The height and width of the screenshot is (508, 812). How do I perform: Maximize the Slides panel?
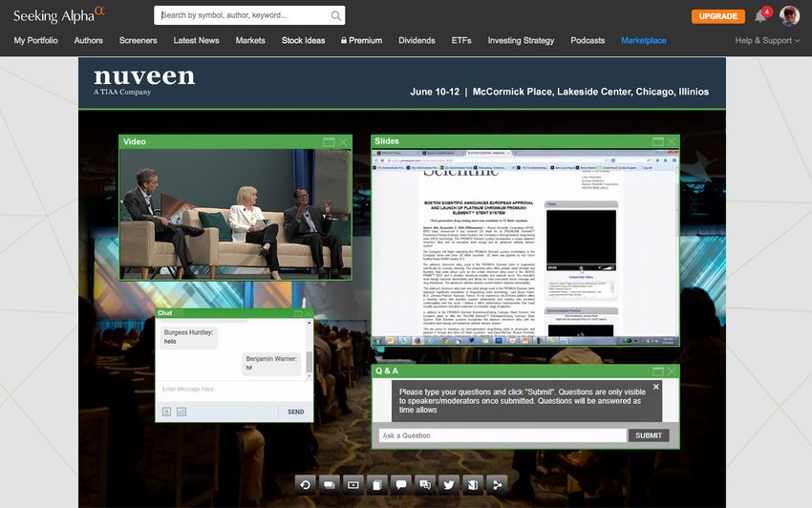(657, 141)
